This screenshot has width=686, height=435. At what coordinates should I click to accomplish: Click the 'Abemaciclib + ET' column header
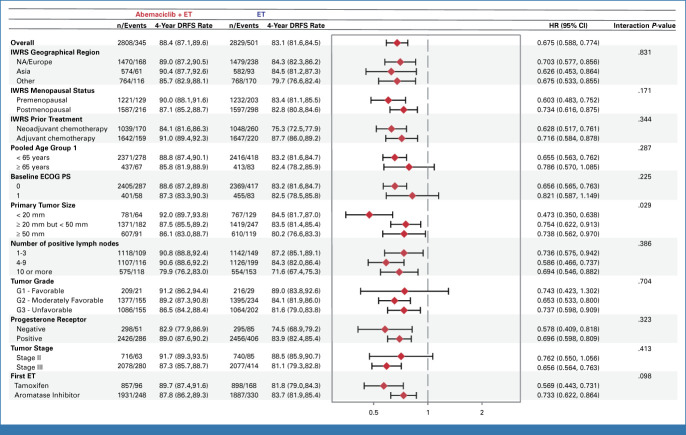click(x=164, y=14)
